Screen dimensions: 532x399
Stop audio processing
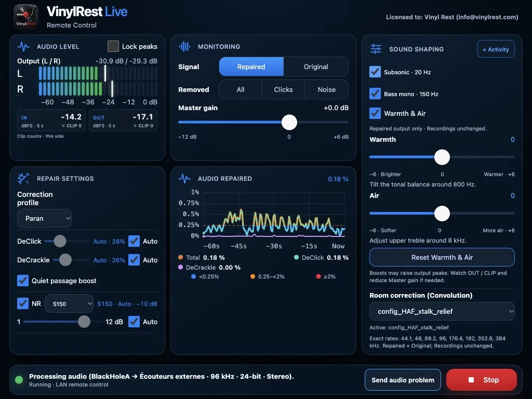click(x=482, y=380)
